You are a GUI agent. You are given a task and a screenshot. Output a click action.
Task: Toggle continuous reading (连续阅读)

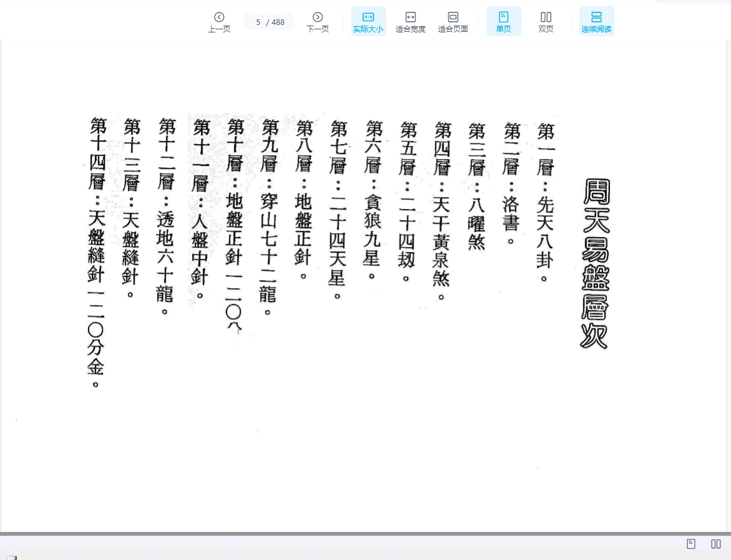tap(596, 22)
